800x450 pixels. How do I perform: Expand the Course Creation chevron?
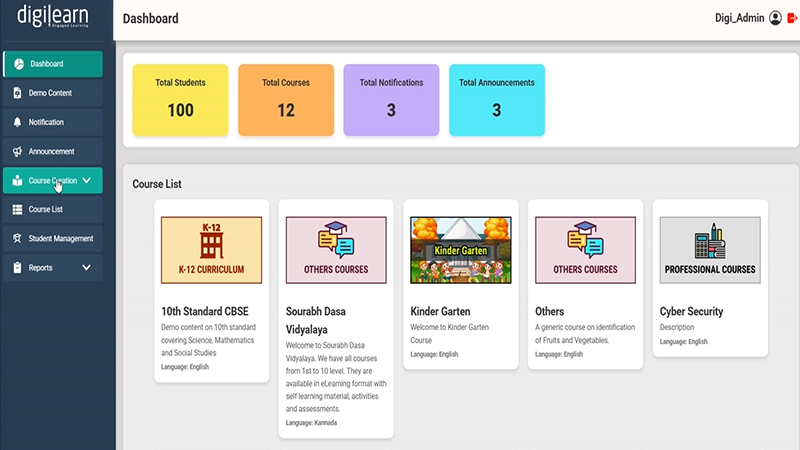(87, 181)
